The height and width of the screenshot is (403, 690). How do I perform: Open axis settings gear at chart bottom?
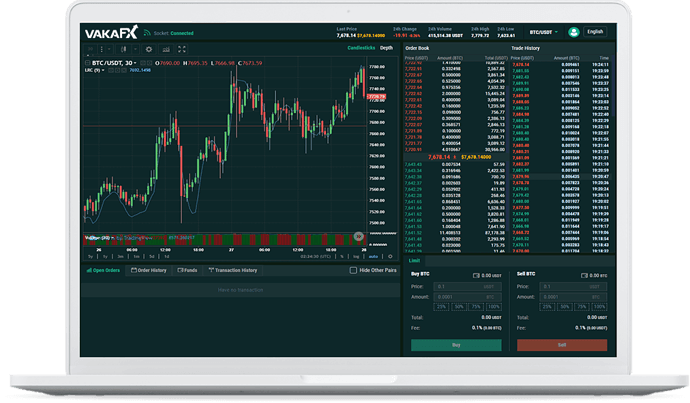[x=390, y=256]
